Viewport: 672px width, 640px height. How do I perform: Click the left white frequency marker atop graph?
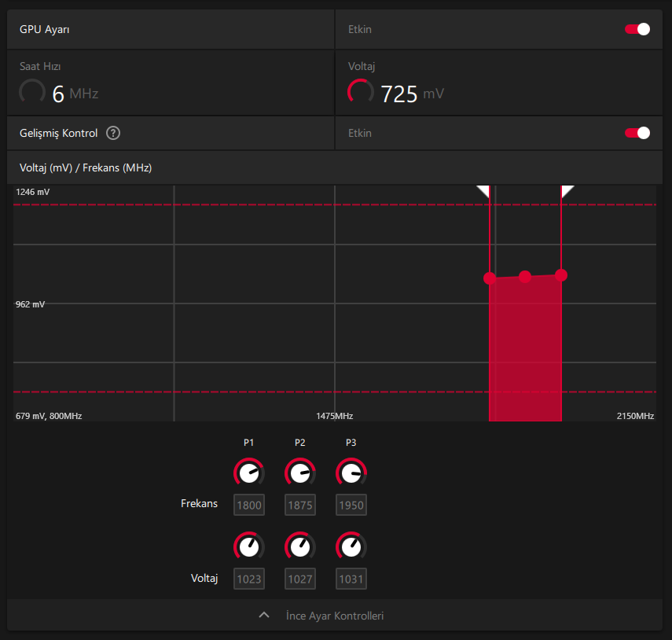click(x=484, y=191)
